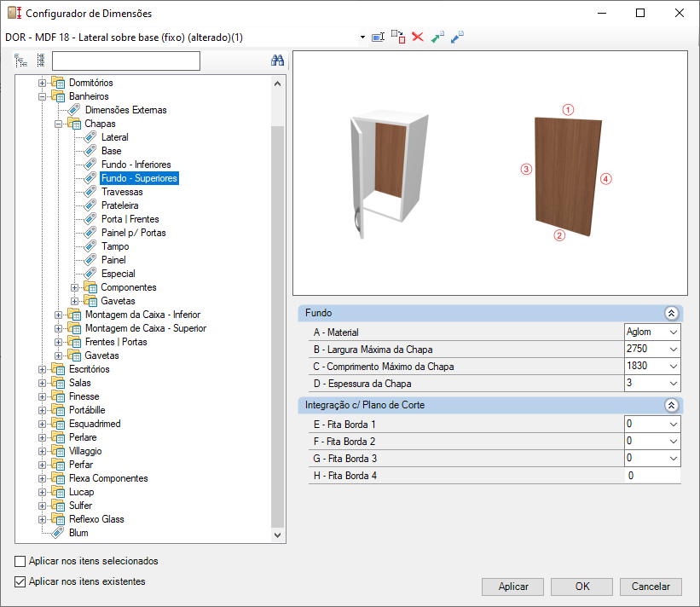
Task: Click the red X delete configuration icon
Action: (418, 37)
